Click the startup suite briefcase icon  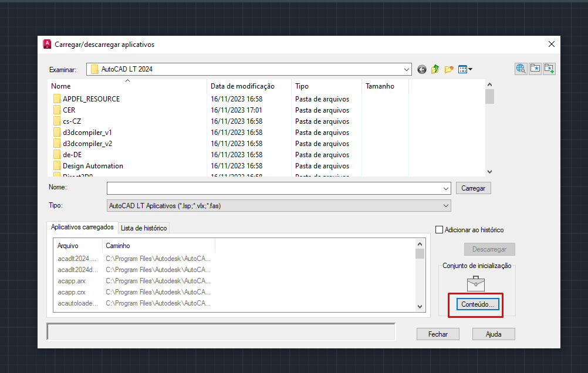476,284
